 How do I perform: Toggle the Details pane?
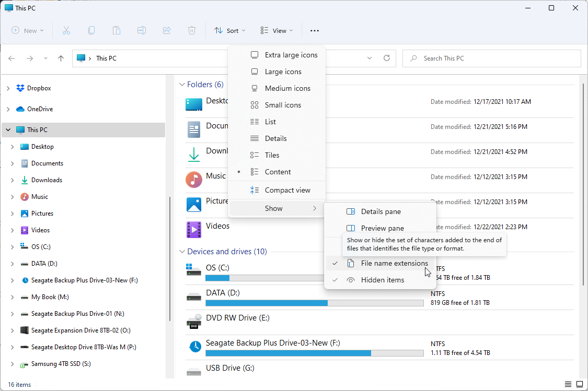point(381,211)
